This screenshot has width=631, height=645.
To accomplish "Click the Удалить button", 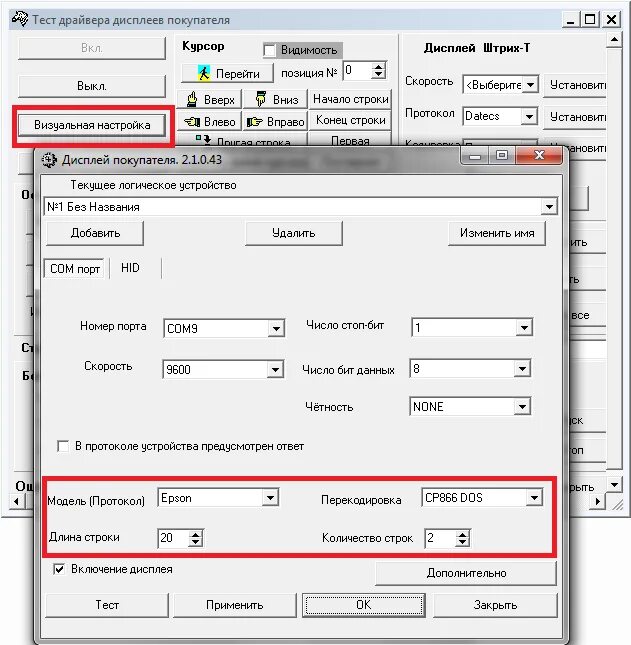I will click(x=294, y=233).
